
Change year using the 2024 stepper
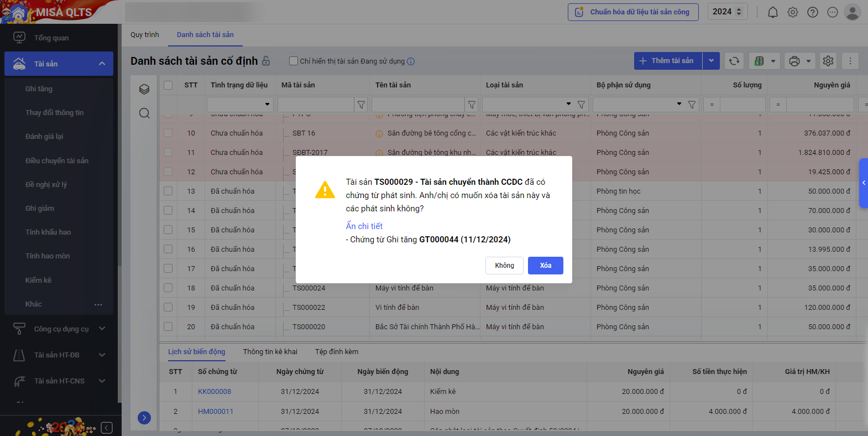pyautogui.click(x=739, y=12)
